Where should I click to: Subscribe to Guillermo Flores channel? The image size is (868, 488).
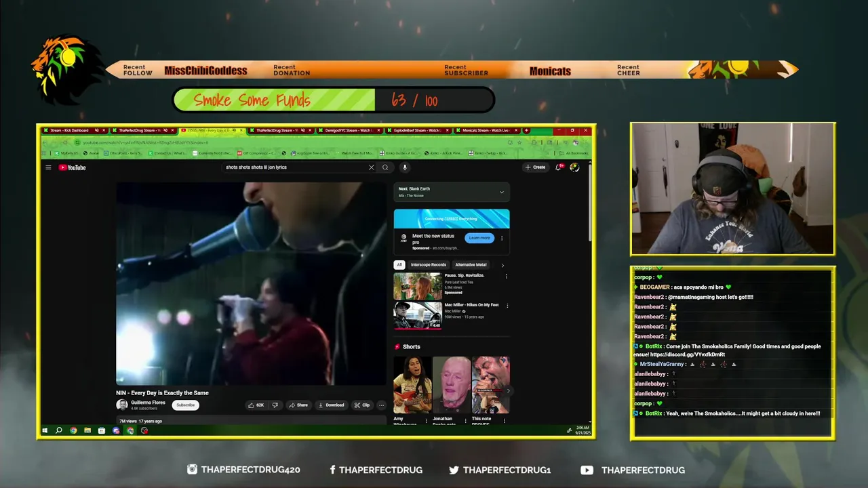[x=185, y=405]
